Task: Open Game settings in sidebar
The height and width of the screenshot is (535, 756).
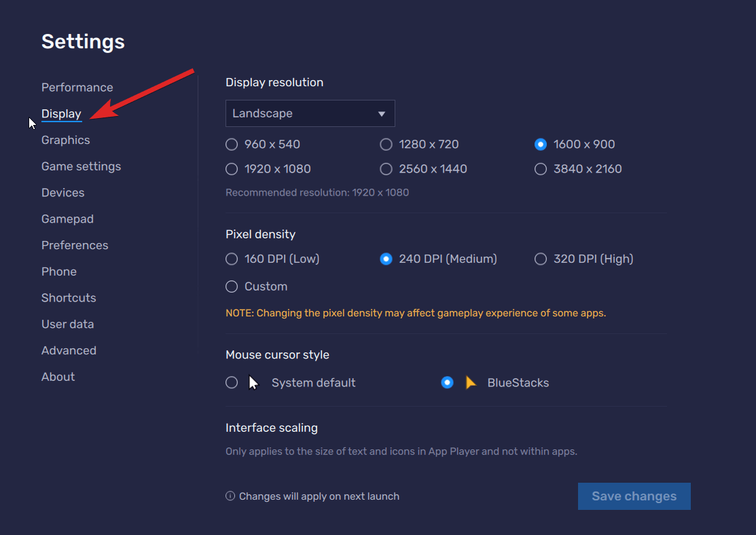Action: [81, 166]
